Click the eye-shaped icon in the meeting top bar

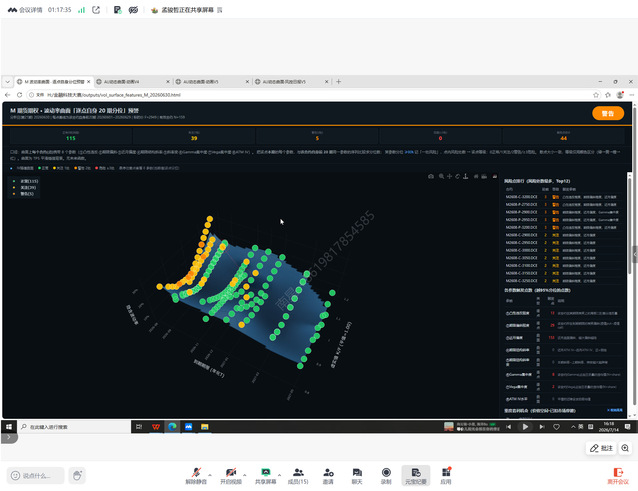click(x=133, y=10)
